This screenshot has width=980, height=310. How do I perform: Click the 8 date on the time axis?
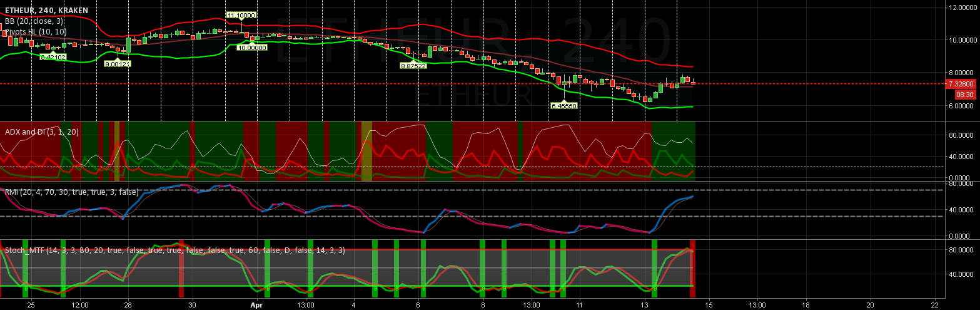pos(483,304)
